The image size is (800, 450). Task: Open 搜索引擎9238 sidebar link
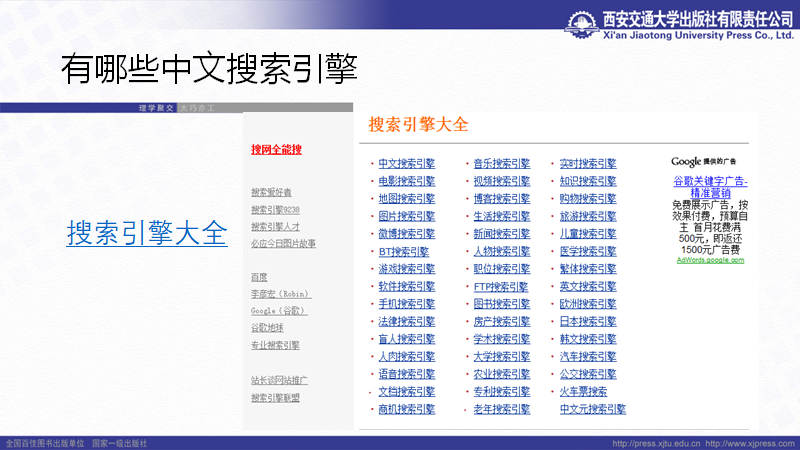(275, 210)
